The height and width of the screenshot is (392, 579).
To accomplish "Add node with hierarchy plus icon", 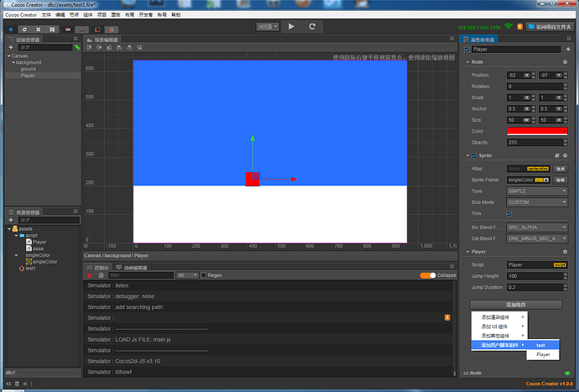I will [x=11, y=47].
